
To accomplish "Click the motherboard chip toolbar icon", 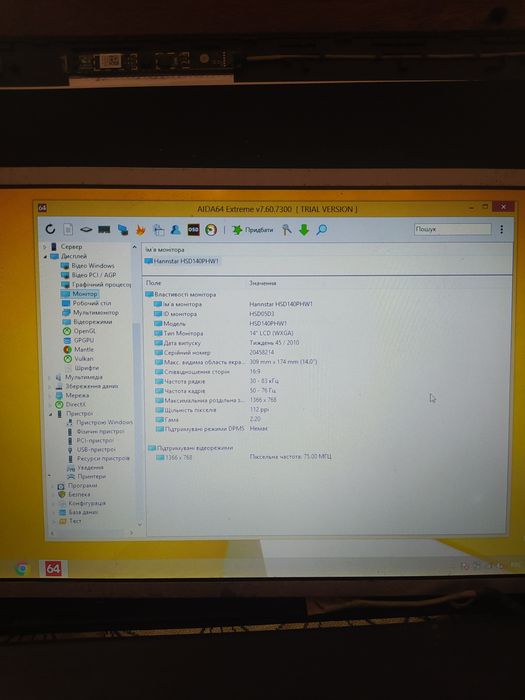I will (86, 229).
